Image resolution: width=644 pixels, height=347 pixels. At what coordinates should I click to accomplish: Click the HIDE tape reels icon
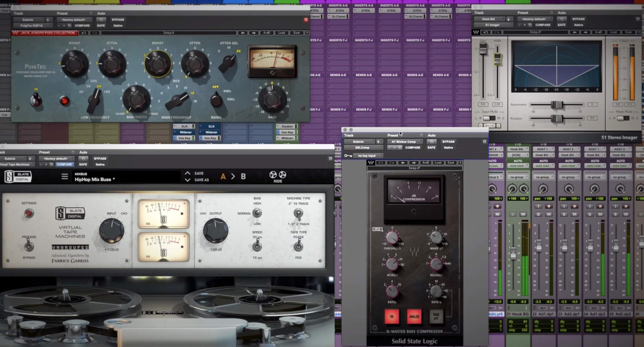click(278, 177)
